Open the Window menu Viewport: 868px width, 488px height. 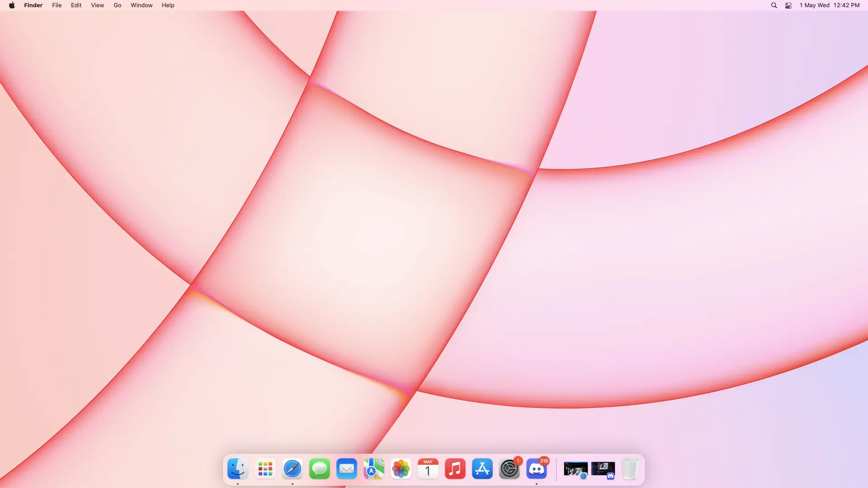(142, 5)
